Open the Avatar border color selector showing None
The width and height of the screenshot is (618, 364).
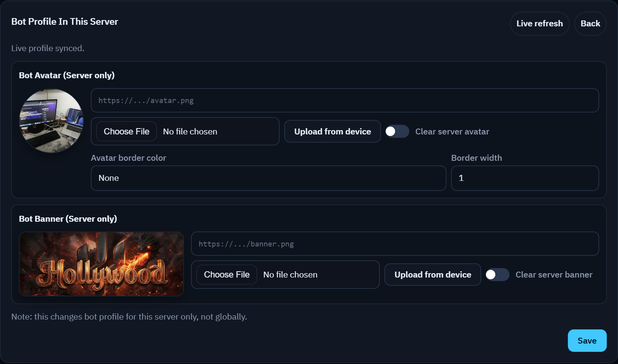269,178
